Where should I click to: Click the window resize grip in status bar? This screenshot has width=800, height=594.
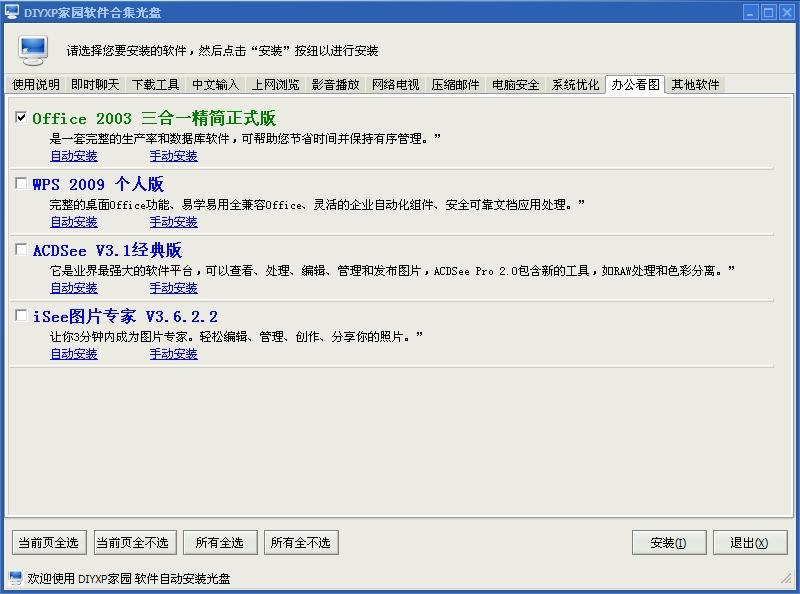pos(786,579)
